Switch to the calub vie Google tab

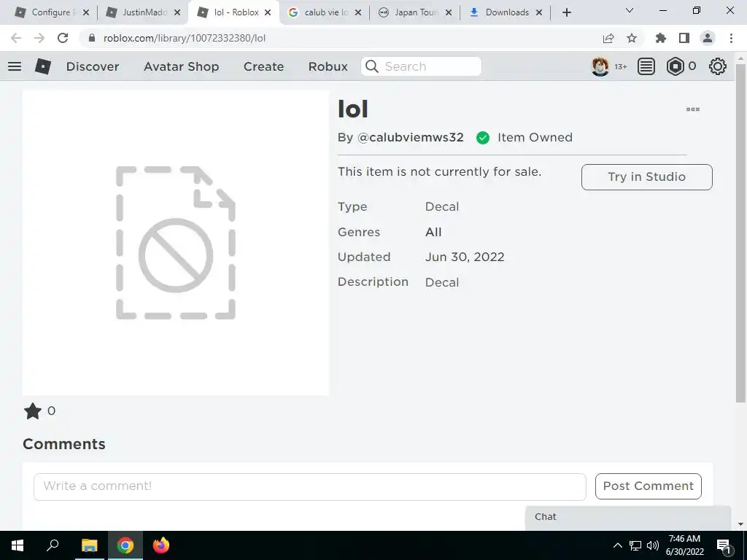point(323,12)
